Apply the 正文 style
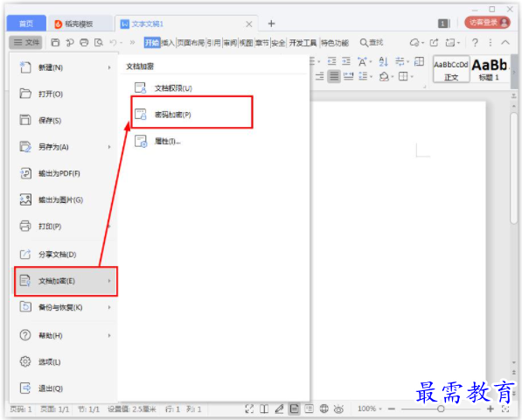Image resolution: width=522 pixels, height=420 pixels. click(x=451, y=69)
